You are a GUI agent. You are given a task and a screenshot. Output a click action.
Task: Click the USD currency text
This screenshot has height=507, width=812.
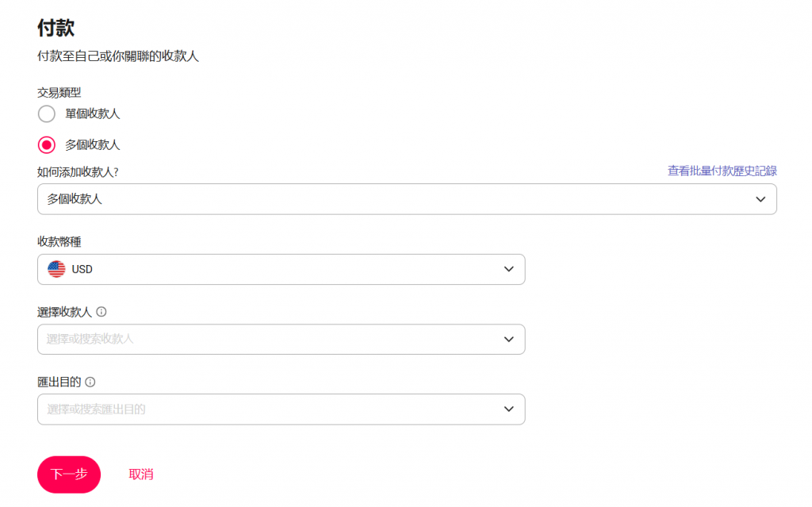pos(82,269)
